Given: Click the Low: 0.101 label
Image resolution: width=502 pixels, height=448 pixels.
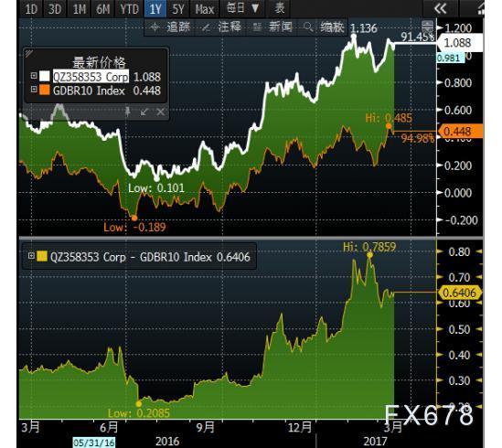Looking at the screenshot, I should coord(156,188).
